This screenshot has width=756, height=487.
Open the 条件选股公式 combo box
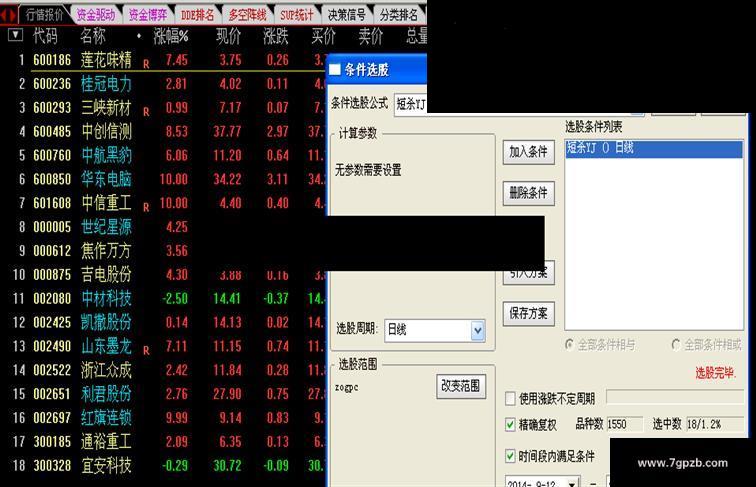pos(519,104)
